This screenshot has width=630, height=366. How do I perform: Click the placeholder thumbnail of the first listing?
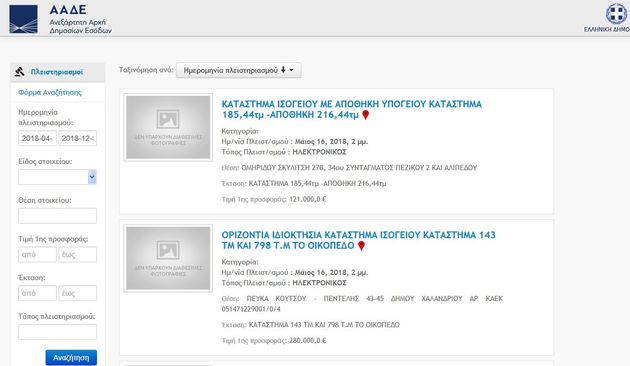[168, 127]
